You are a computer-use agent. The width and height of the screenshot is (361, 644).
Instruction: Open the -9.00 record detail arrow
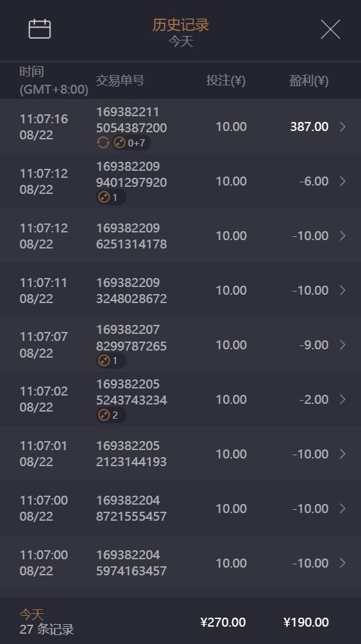coord(342,345)
